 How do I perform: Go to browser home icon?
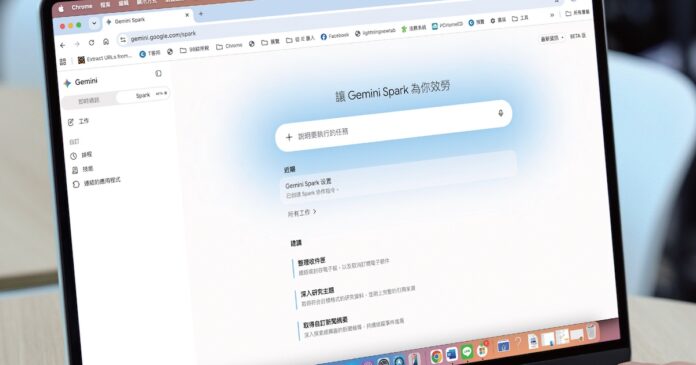point(106,41)
